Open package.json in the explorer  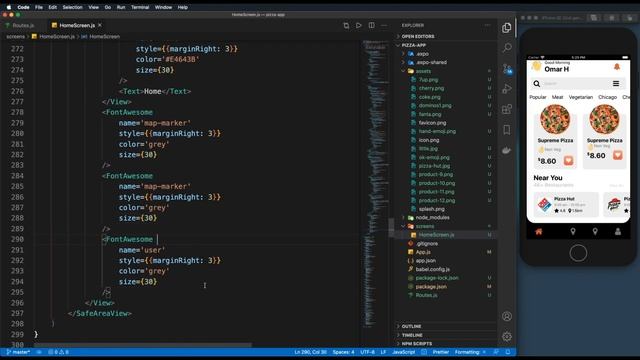click(x=431, y=287)
